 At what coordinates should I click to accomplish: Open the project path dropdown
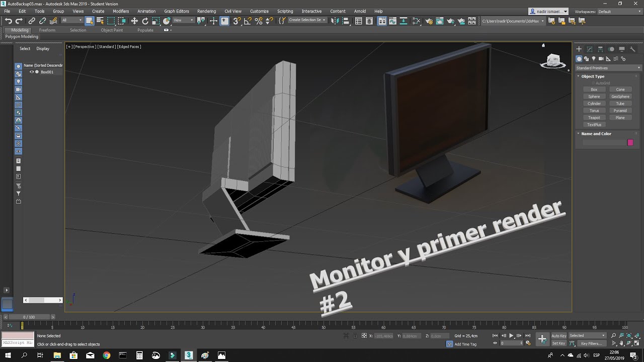(513, 21)
